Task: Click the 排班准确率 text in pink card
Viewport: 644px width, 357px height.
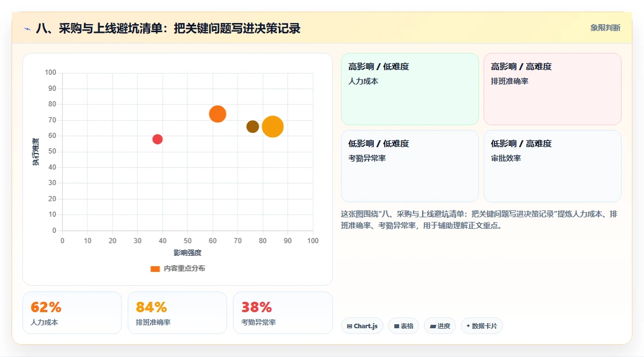Action: coord(509,81)
